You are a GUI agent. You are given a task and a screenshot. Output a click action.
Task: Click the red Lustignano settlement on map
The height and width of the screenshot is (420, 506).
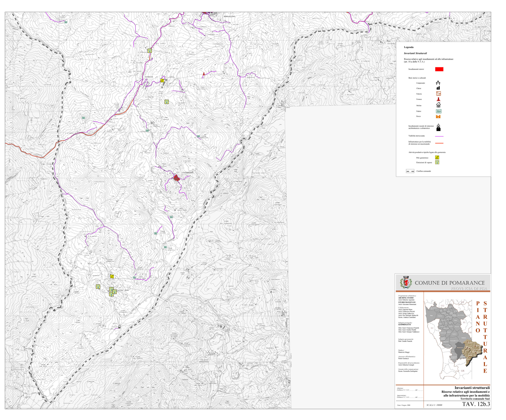(177, 178)
